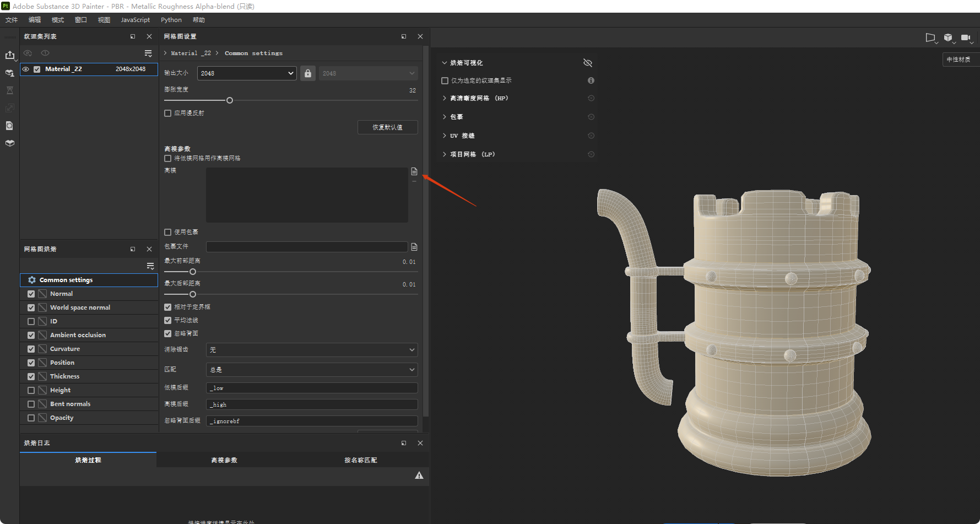
Task: Click the open box icon in left sidebar
Action: click(10, 143)
